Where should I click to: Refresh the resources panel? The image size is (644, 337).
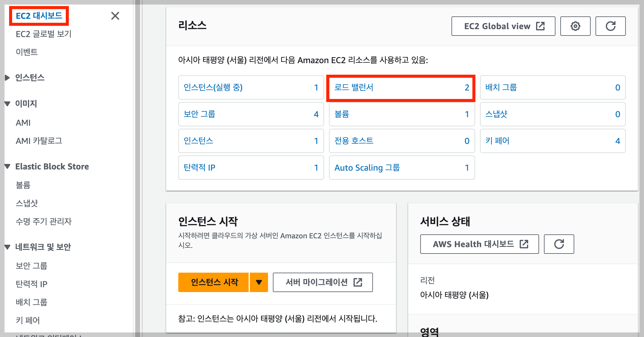click(610, 26)
